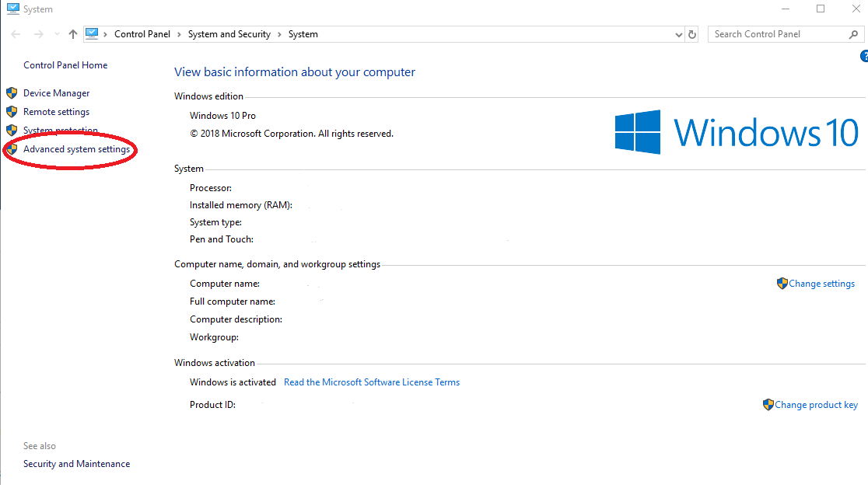Click the System type label
Screen dimensions: 868x488
[215, 222]
